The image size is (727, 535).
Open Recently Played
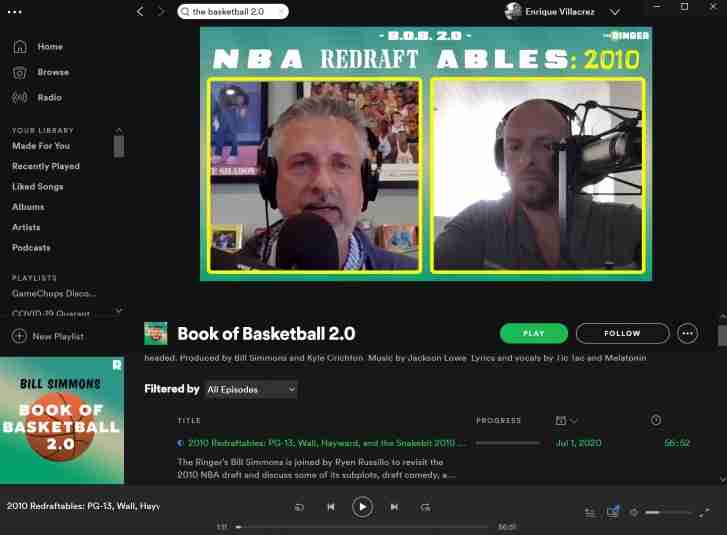point(46,166)
